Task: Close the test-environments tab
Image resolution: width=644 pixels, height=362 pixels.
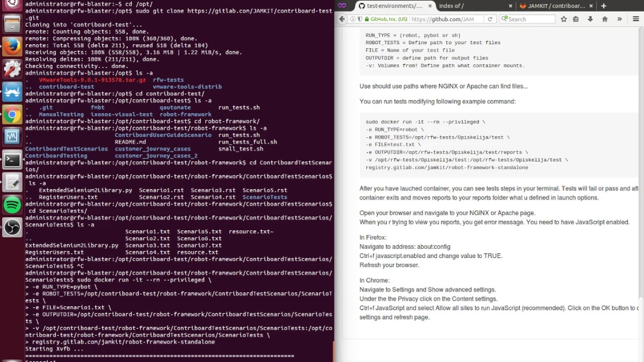Action: click(x=429, y=6)
